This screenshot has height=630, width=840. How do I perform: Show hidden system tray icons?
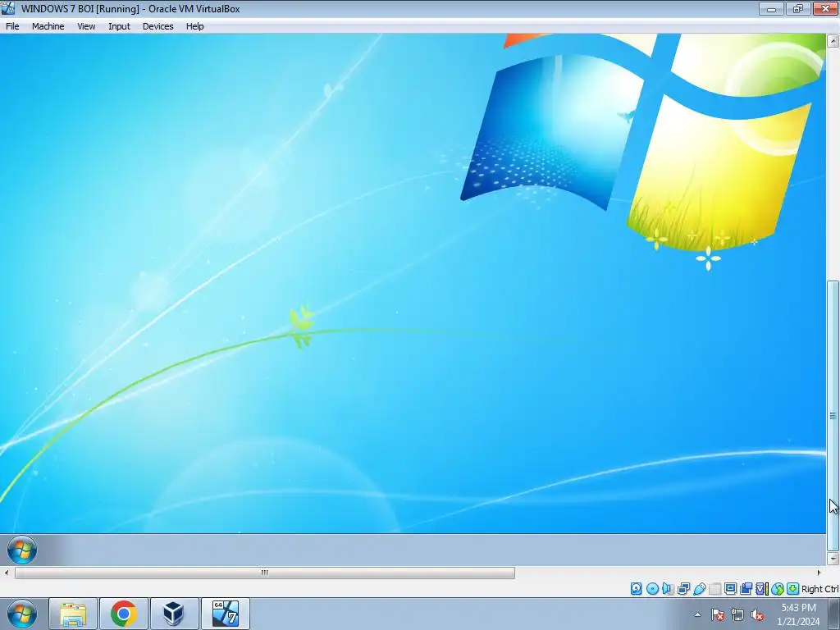[697, 614]
